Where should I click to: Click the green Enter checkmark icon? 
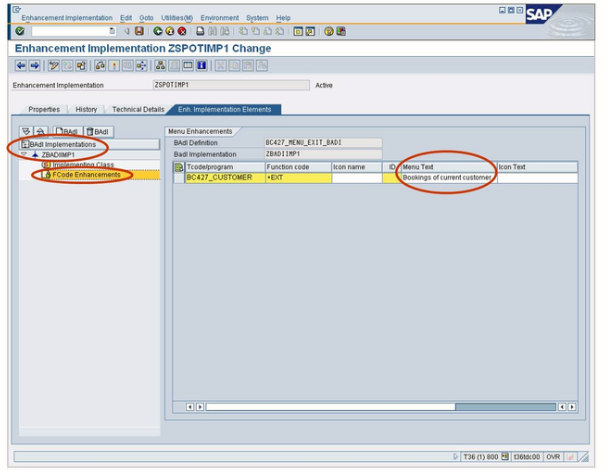(20, 31)
